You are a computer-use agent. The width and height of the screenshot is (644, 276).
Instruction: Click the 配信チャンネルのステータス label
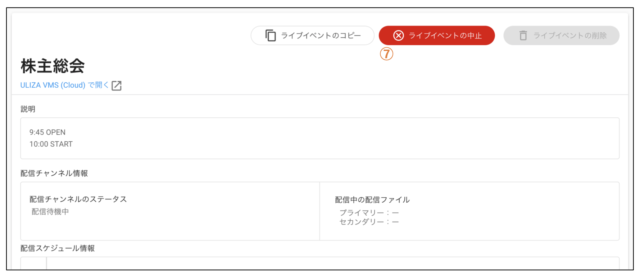78,199
